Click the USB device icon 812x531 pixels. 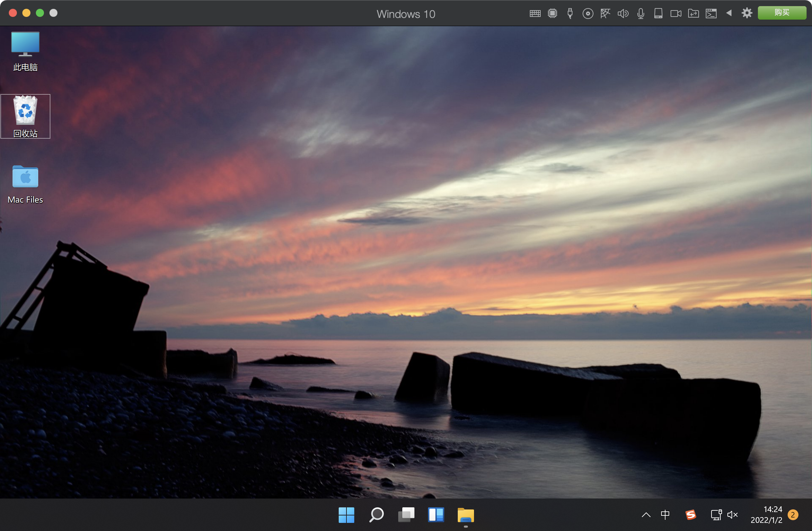(570, 13)
